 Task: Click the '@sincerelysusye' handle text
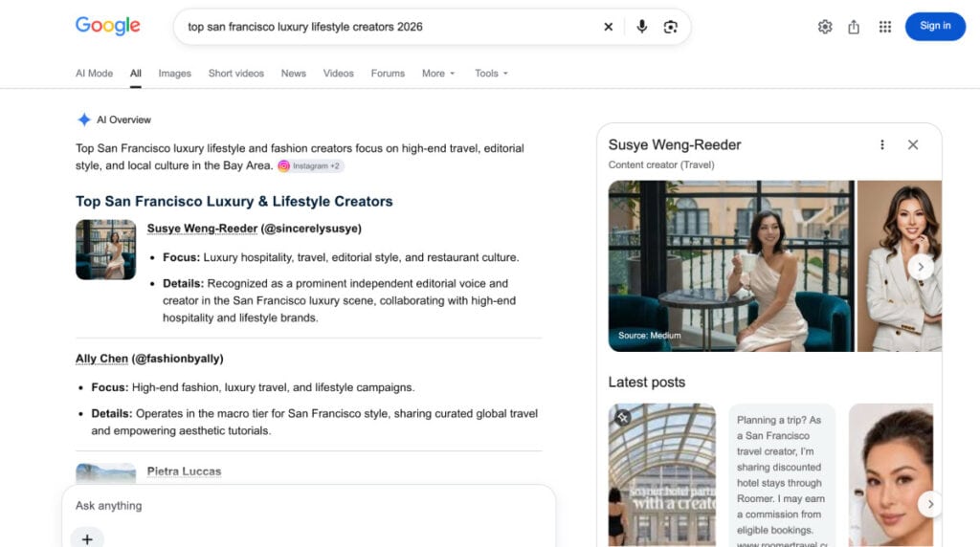click(x=311, y=229)
